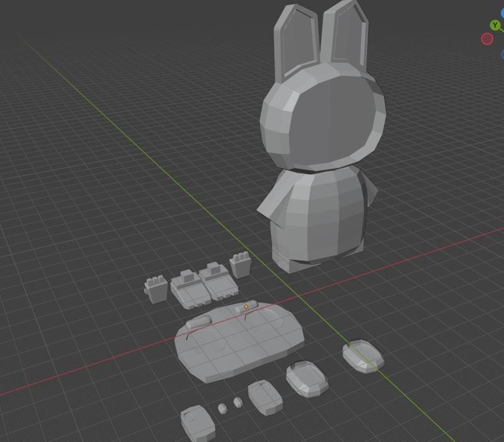Select the large flat oval plate mesh

pyautogui.click(x=239, y=342)
